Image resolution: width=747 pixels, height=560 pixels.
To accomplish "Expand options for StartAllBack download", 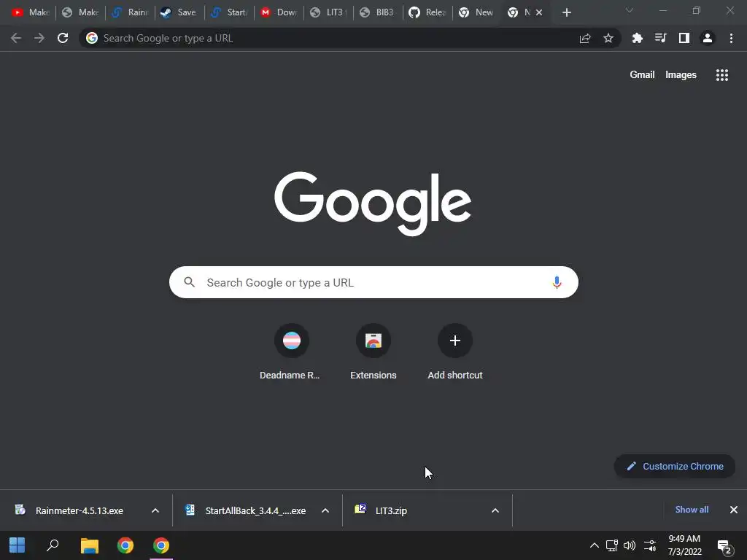I will [325, 511].
